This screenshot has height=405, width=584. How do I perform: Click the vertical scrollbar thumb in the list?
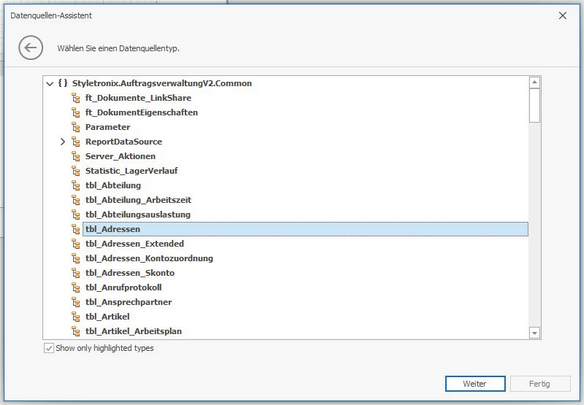(534, 105)
